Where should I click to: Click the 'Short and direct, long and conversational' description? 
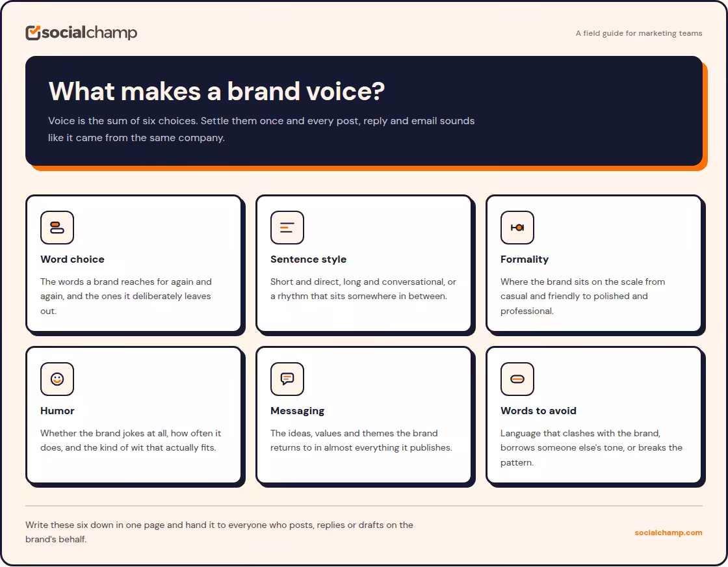[363, 289]
